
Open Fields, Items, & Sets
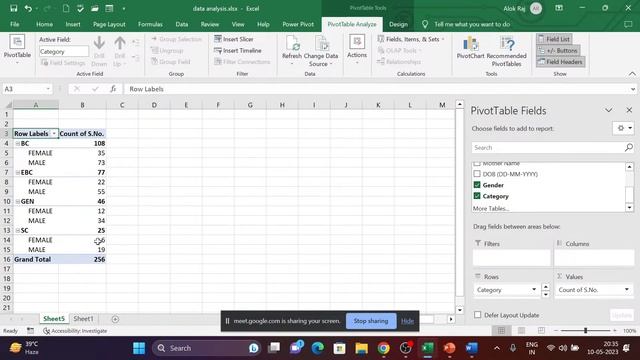411,39
